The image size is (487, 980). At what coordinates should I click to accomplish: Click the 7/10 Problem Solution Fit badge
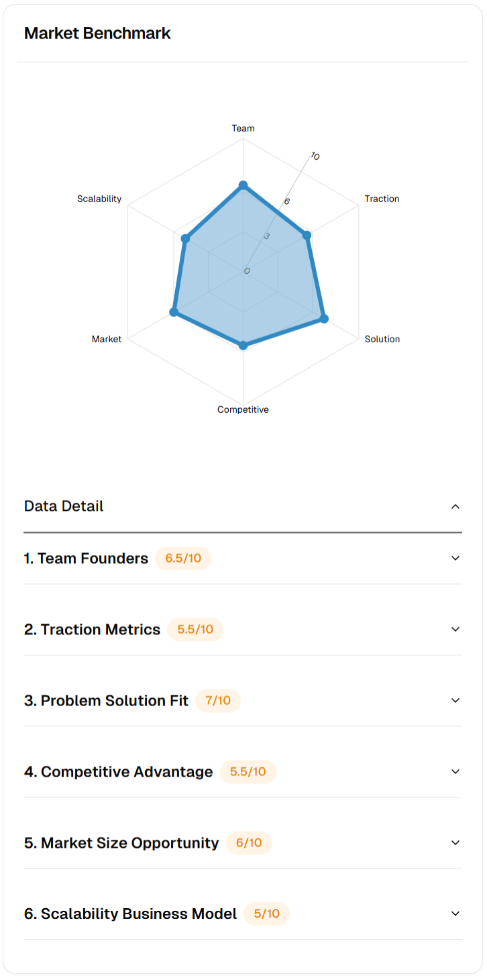(x=218, y=701)
